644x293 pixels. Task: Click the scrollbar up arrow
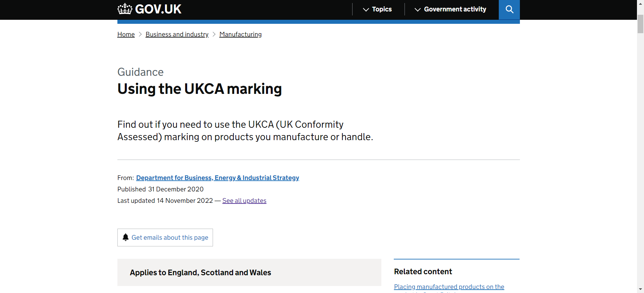coord(640,3)
